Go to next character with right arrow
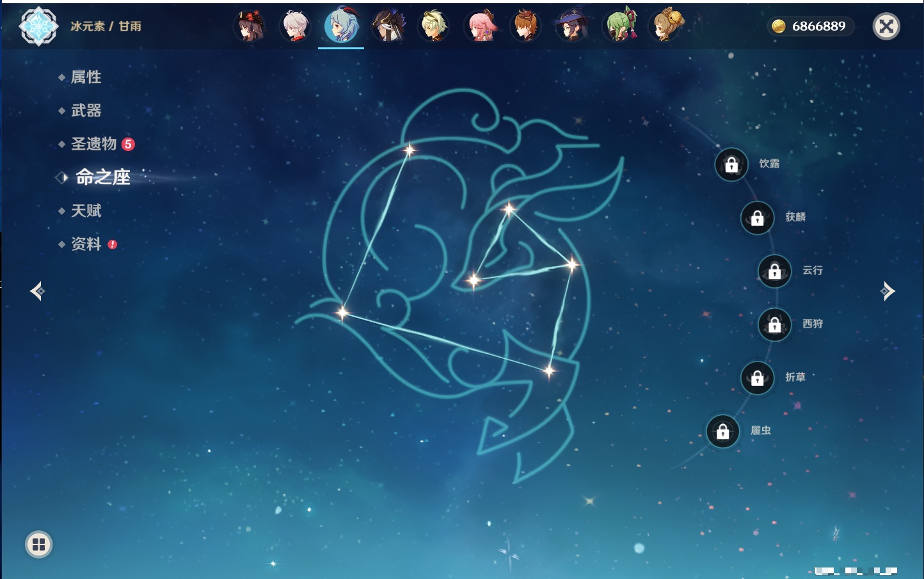This screenshot has height=579, width=924. click(x=888, y=291)
